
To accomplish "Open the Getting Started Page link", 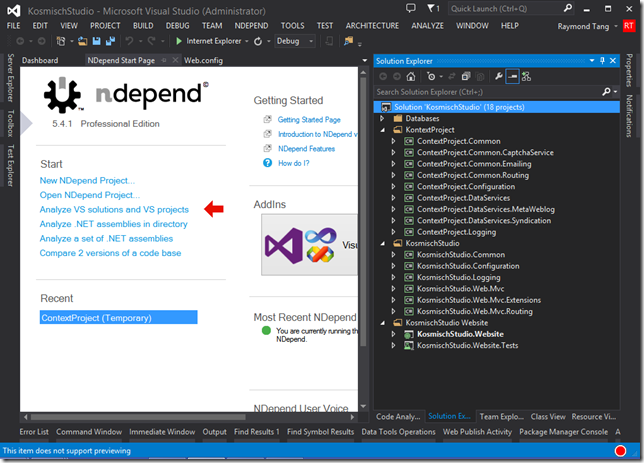I will [x=309, y=120].
